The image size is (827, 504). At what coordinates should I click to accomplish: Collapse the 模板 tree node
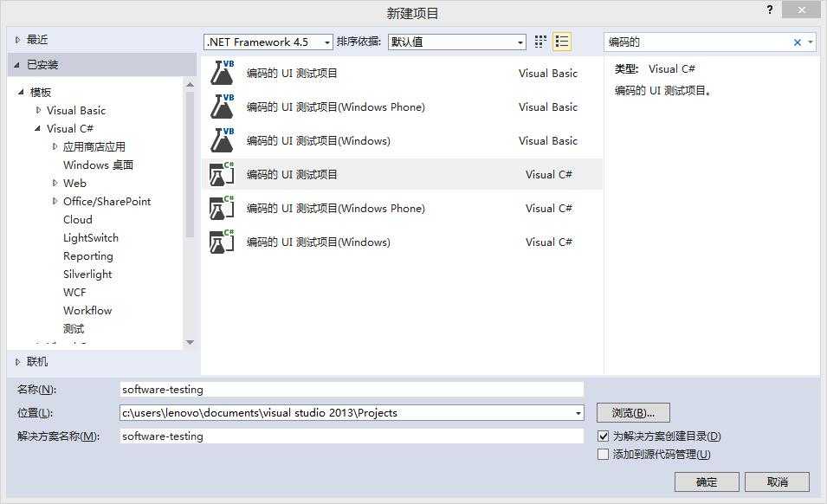[21, 92]
